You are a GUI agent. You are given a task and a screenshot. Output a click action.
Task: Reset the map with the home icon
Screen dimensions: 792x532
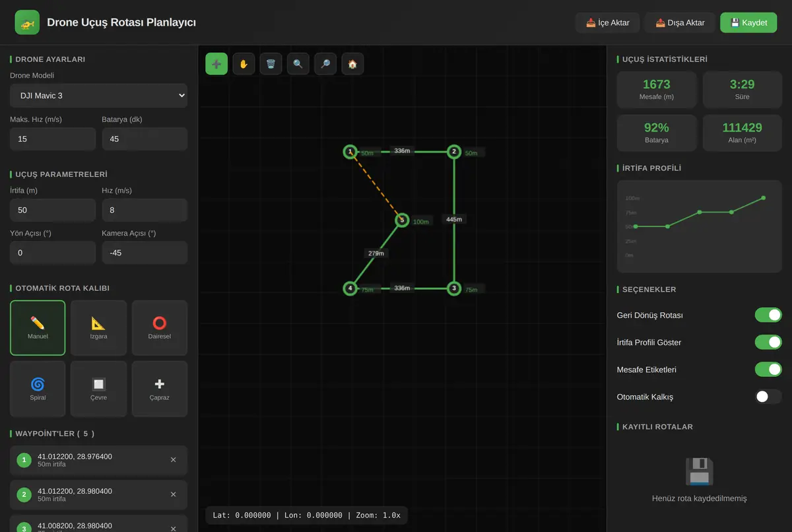pos(352,64)
